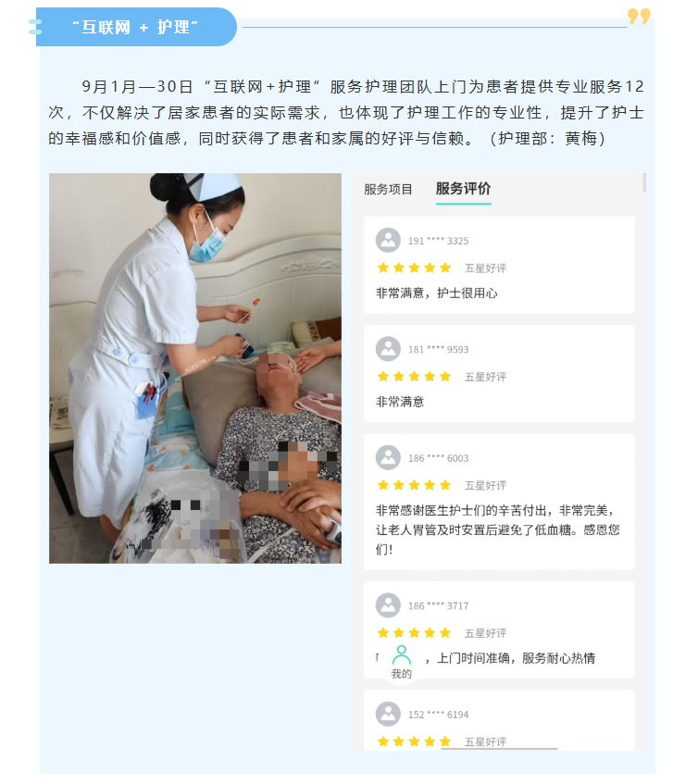Click star rating under 181****9593
The width and height of the screenshot is (673, 784).
tap(414, 377)
